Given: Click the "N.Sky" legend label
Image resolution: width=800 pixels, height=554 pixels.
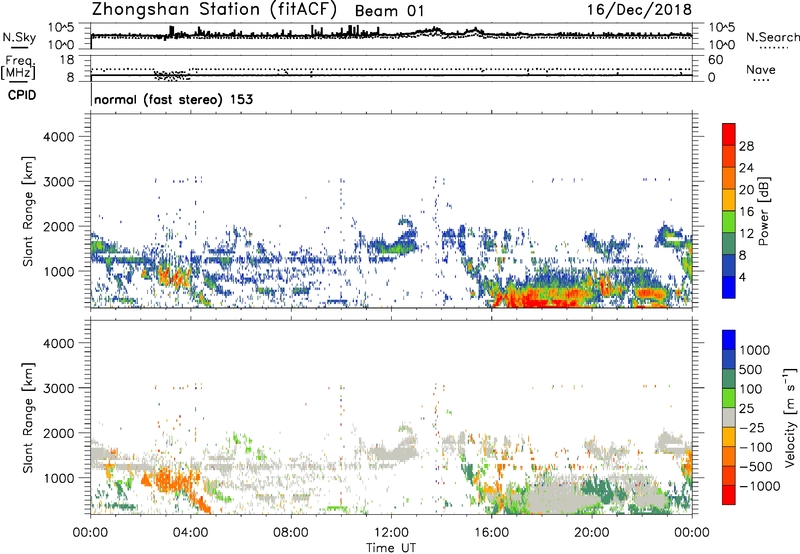Looking at the screenshot, I should [x=19, y=37].
